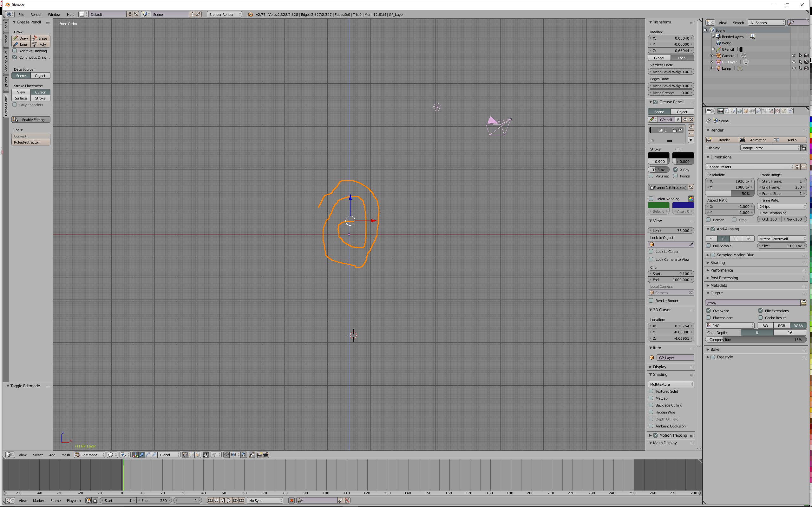The width and height of the screenshot is (812, 507).
Task: Enable the Additive Drawing checkbox
Action: pyautogui.click(x=15, y=51)
